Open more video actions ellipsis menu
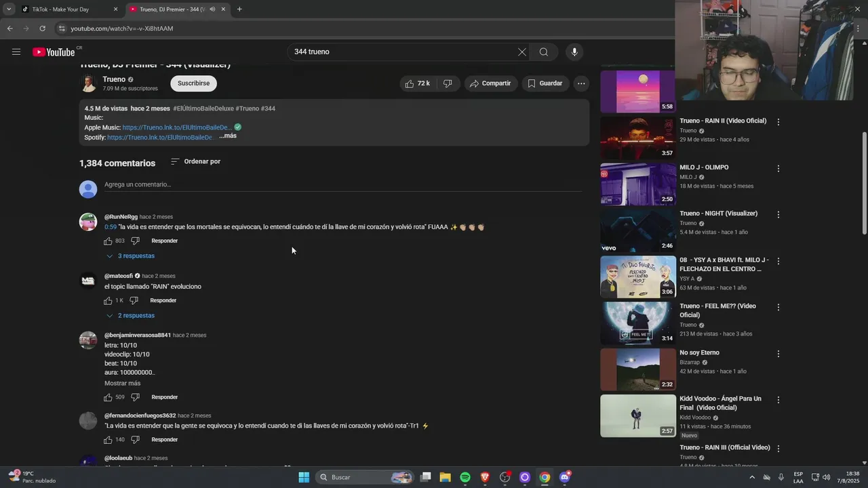 (x=581, y=83)
